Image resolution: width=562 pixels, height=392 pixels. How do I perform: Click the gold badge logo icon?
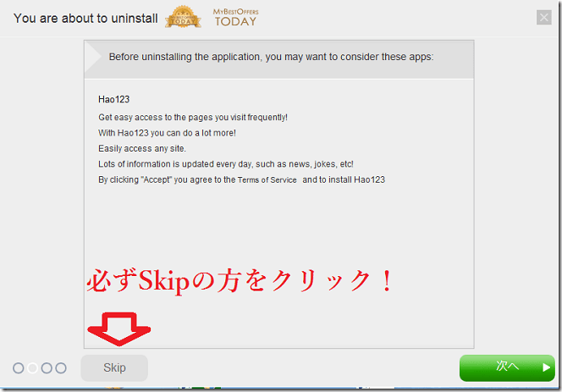click(x=183, y=16)
